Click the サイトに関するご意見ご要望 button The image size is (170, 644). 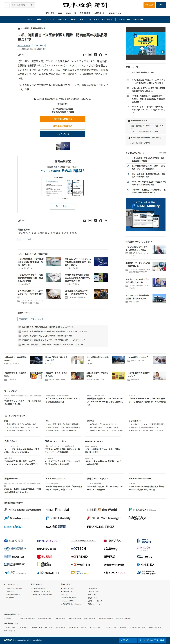(152, 640)
